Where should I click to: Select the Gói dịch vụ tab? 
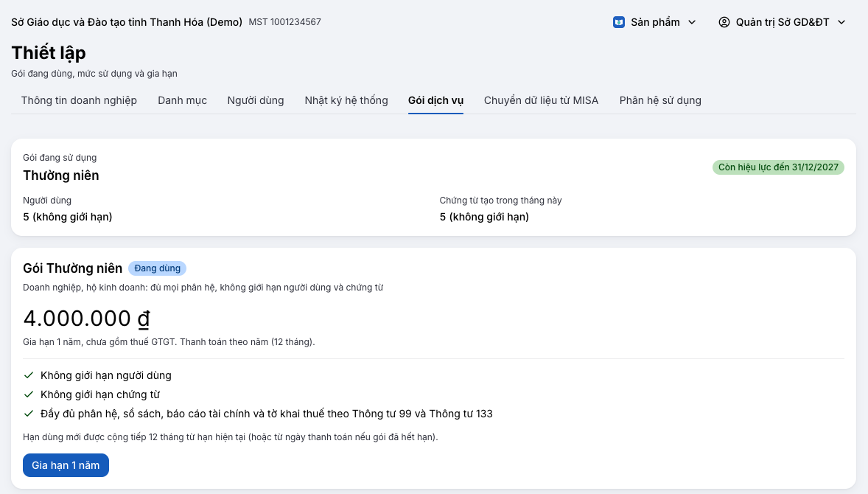pos(435,100)
